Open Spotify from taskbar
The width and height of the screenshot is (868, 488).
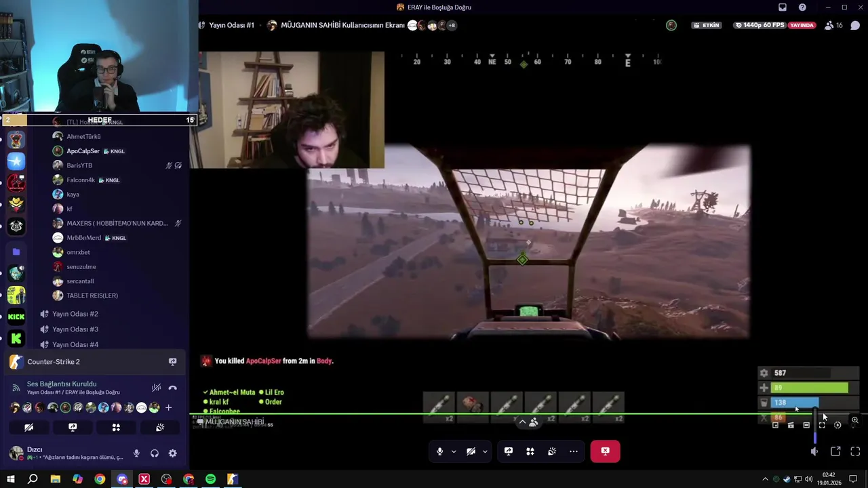210,479
